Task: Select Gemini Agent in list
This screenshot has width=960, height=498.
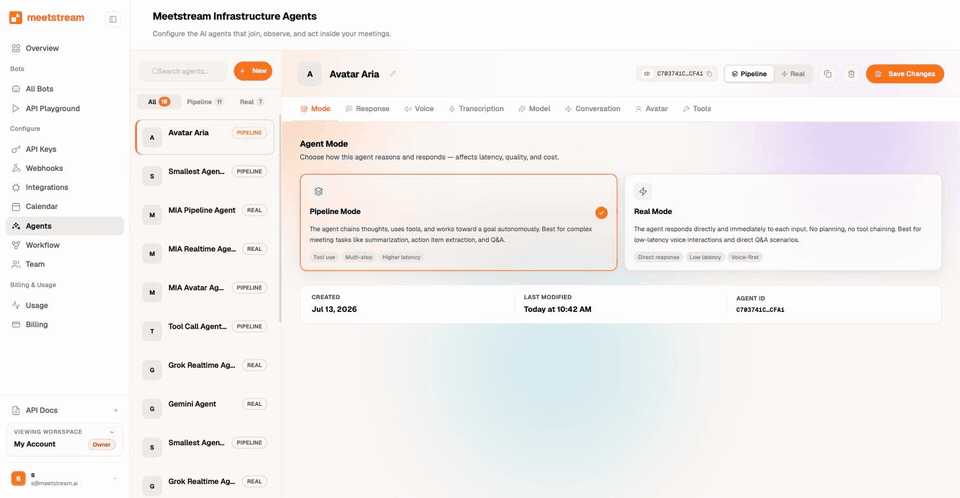Action: click(204, 408)
